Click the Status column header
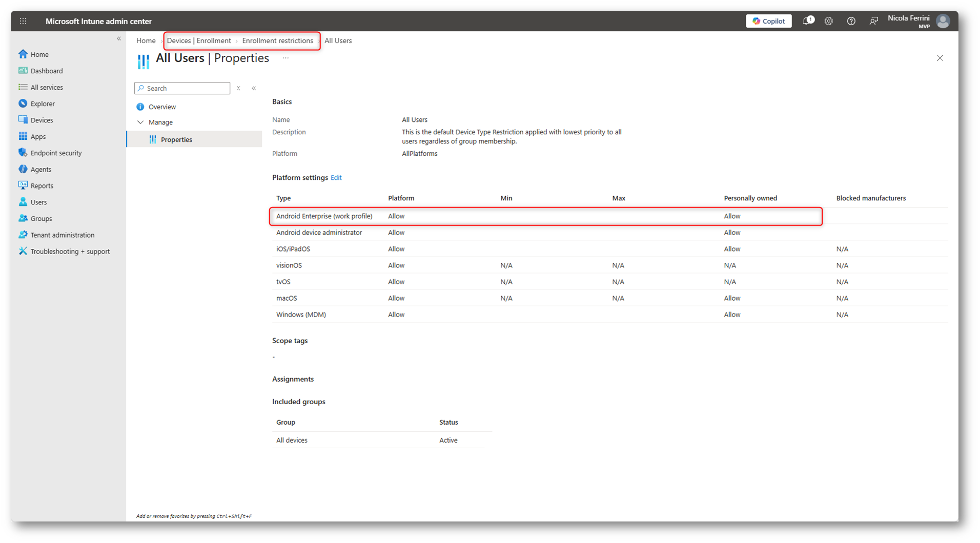The image size is (980, 543). 449,422
